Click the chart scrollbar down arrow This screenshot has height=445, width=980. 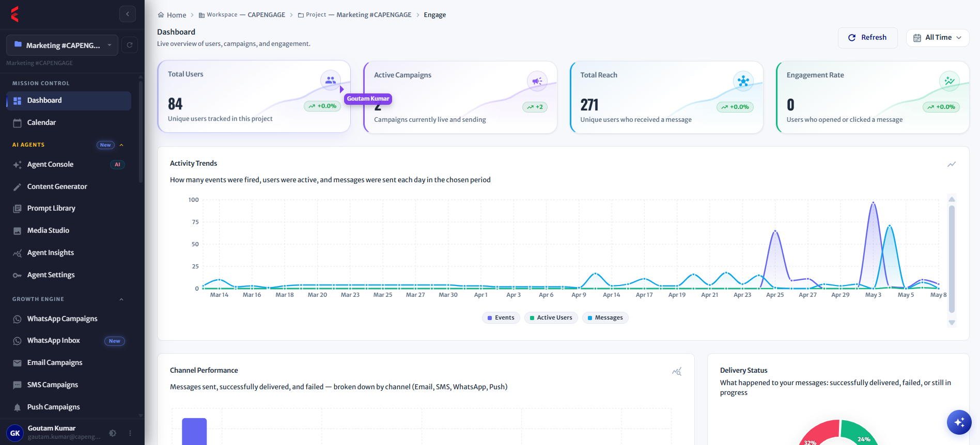pos(952,323)
